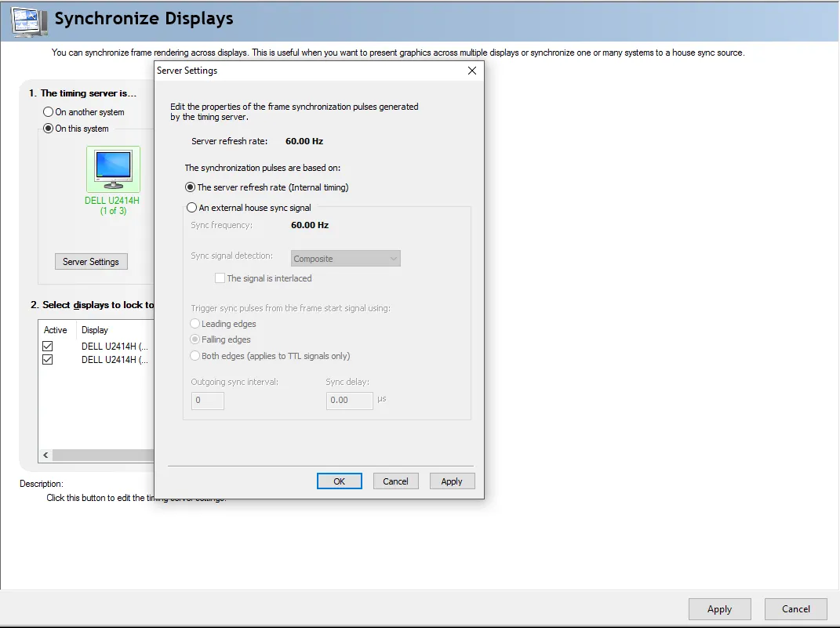Click the main Cancel button at bottom
This screenshot has width=840, height=628.
795,609
